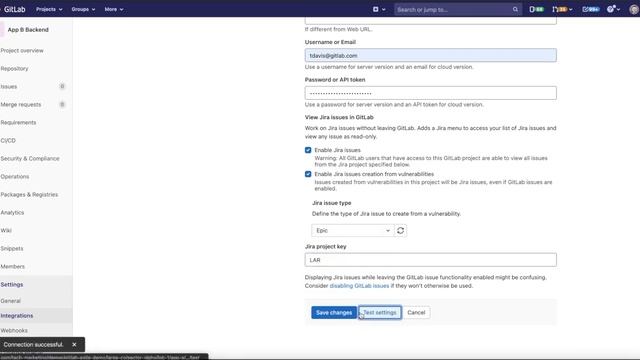The image size is (640, 360).
Task: Open Repository in sidebar
Action: pos(15,69)
